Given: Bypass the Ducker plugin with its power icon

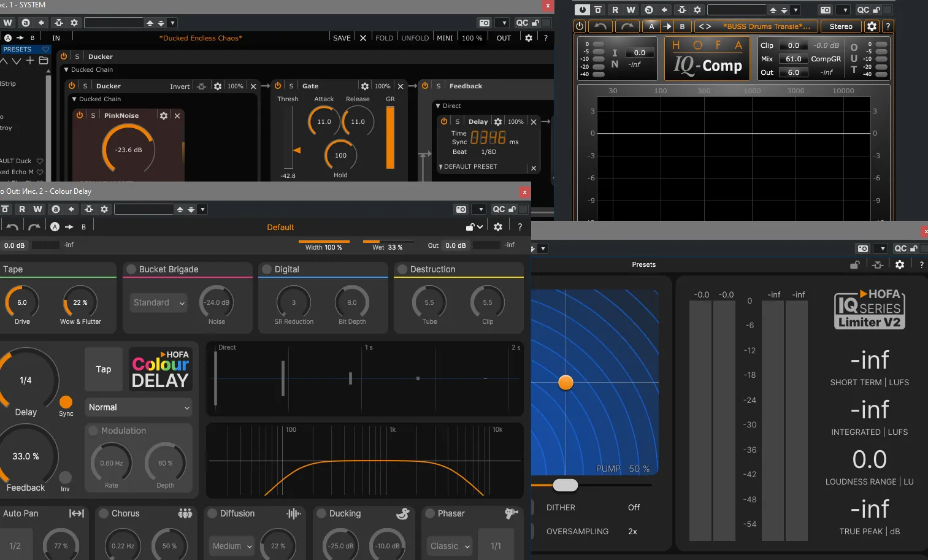Looking at the screenshot, I should pos(72,85).
